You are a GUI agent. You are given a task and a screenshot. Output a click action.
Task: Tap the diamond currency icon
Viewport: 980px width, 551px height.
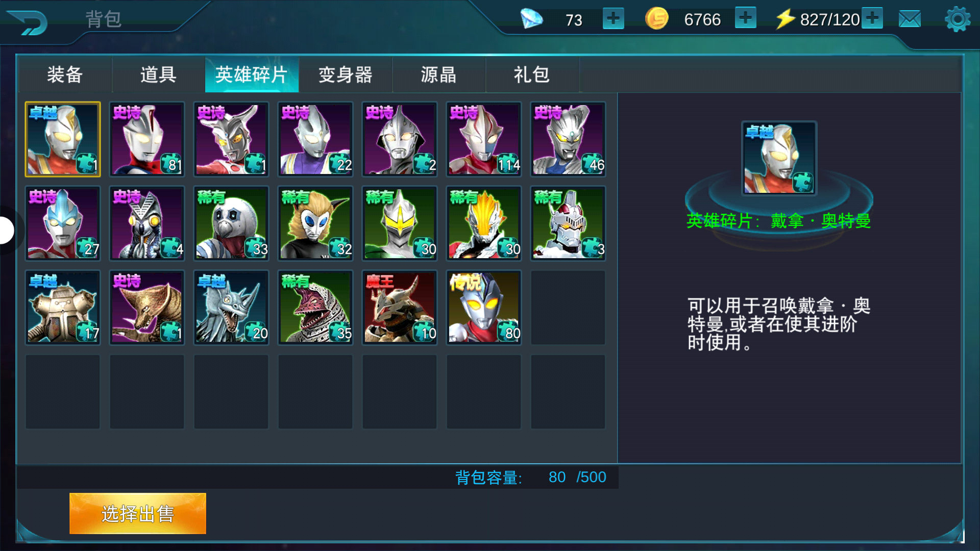click(x=531, y=19)
